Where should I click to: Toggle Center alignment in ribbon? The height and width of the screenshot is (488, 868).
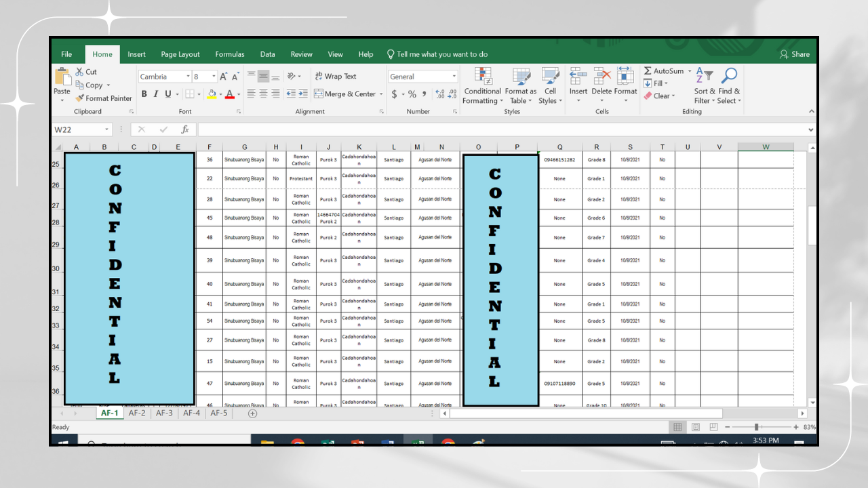[x=264, y=94]
